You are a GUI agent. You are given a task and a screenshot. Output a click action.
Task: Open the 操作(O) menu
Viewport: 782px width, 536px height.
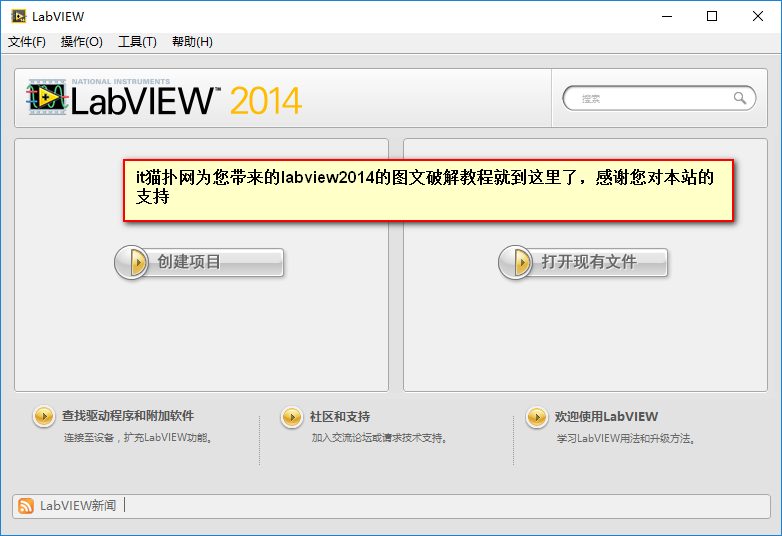tap(82, 42)
